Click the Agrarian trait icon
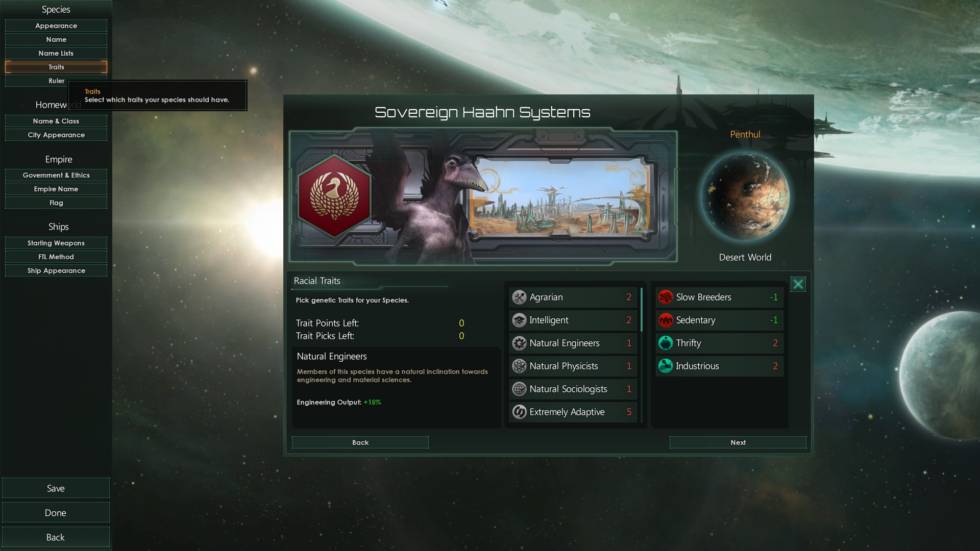Screen dimensions: 980x551 [519, 297]
